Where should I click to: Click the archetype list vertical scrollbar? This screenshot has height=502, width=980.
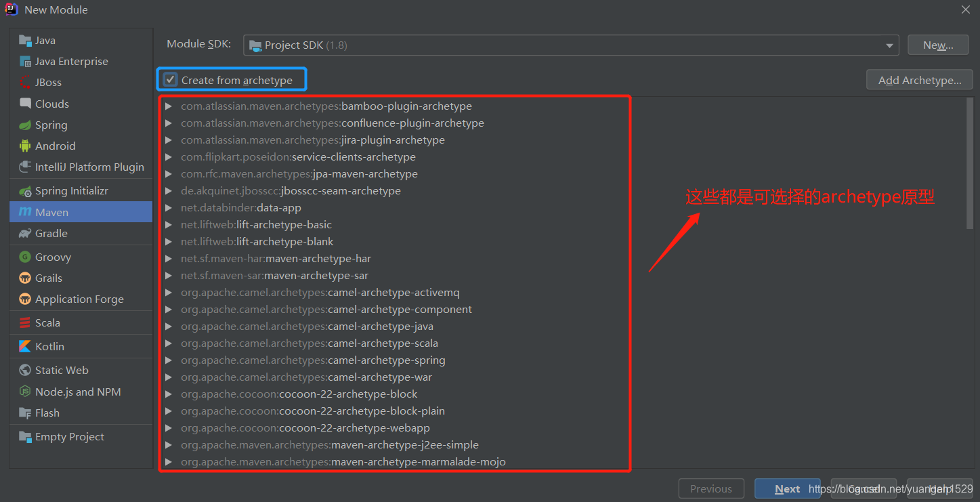point(970,163)
